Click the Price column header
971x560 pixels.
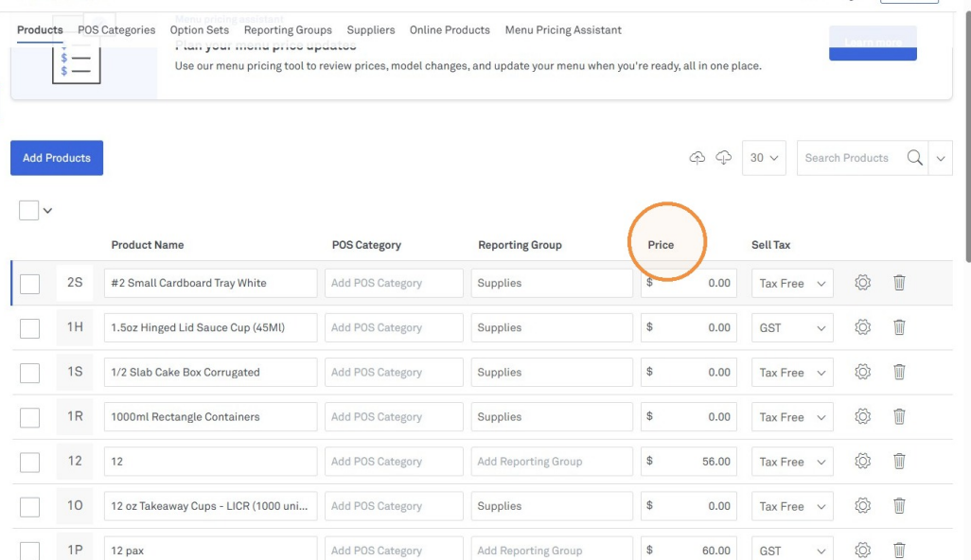(x=661, y=245)
